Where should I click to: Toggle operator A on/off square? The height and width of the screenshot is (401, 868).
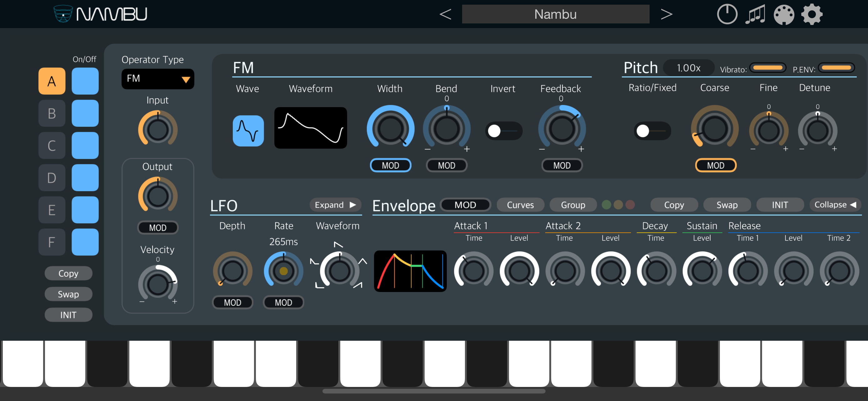(x=85, y=81)
